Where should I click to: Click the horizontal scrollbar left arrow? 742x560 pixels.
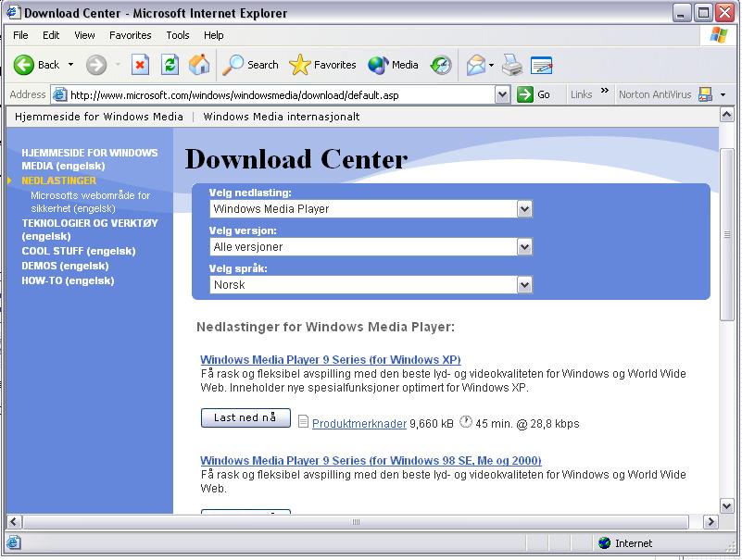[14, 522]
